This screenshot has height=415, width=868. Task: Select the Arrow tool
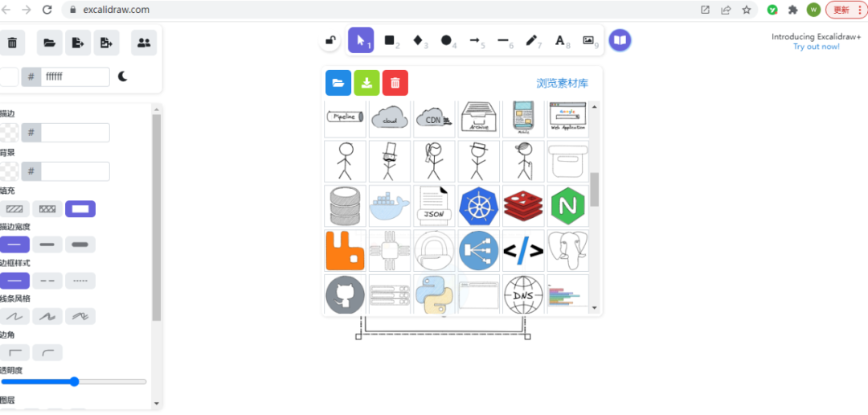pos(475,40)
